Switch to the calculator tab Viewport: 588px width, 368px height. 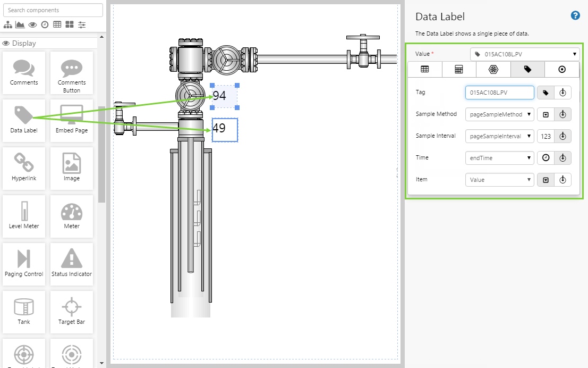click(459, 69)
